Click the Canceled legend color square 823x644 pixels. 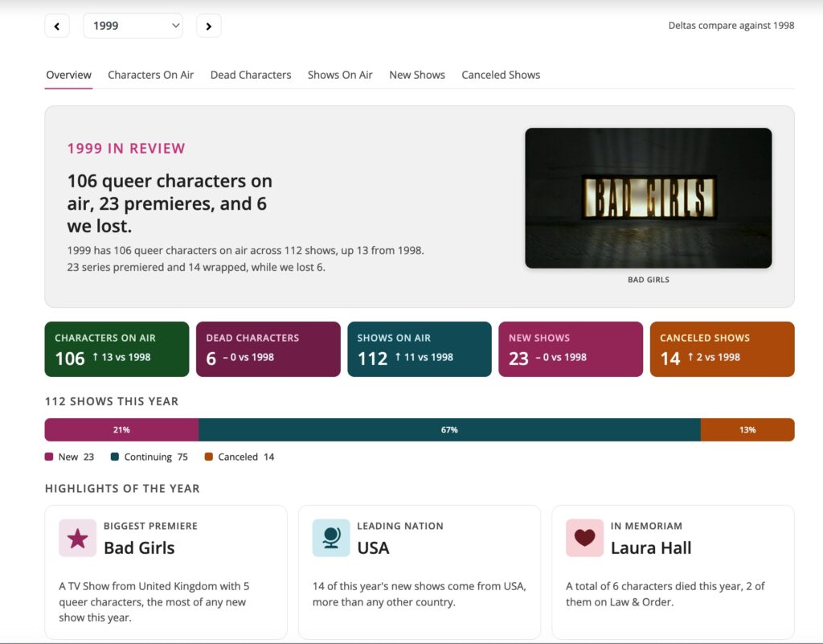coord(208,457)
